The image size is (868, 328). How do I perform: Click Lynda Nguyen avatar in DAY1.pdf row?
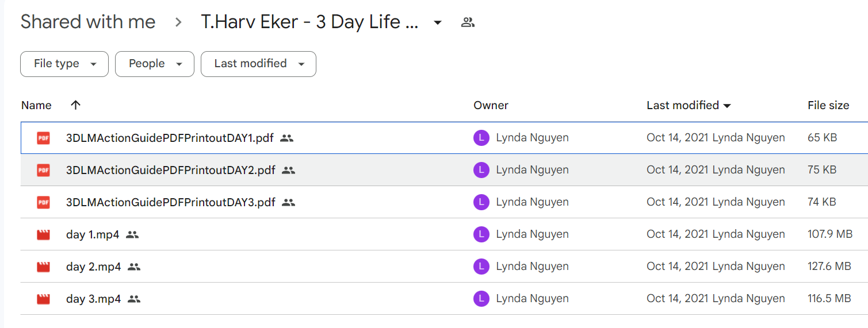click(x=481, y=138)
